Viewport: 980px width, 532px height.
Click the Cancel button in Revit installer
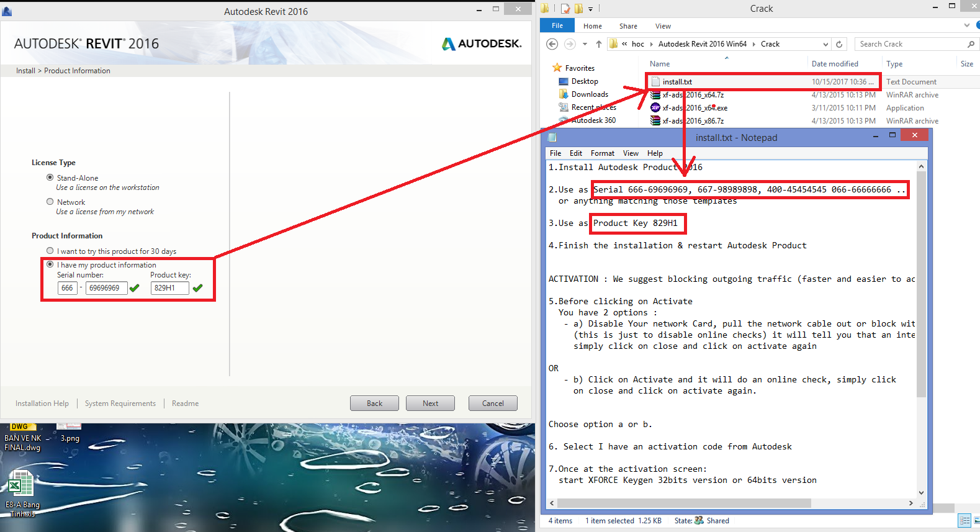(493, 404)
